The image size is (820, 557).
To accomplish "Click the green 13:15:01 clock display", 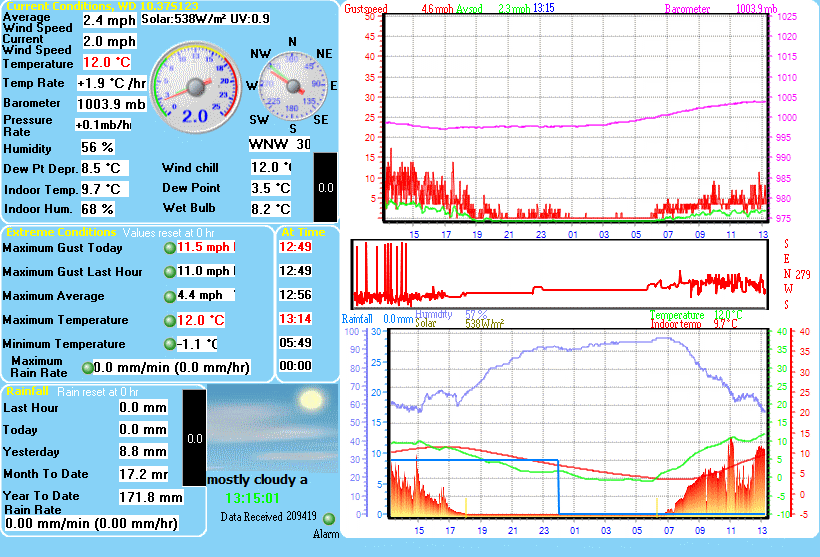I will coord(252,498).
